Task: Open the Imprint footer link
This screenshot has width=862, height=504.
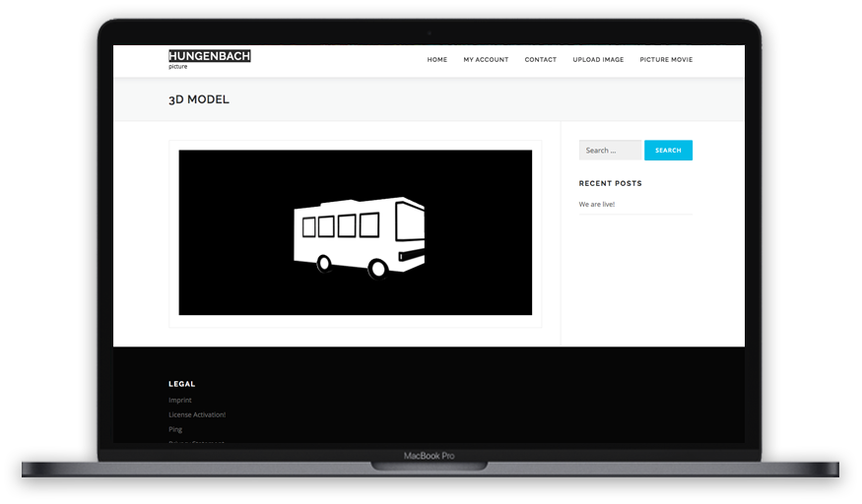Action: 179,401
